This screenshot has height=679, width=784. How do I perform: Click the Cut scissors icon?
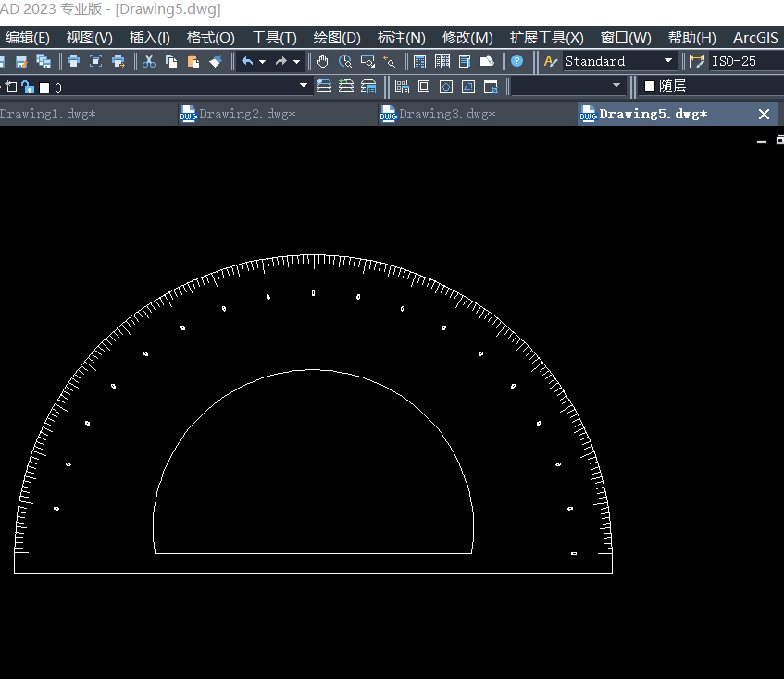[x=149, y=61]
